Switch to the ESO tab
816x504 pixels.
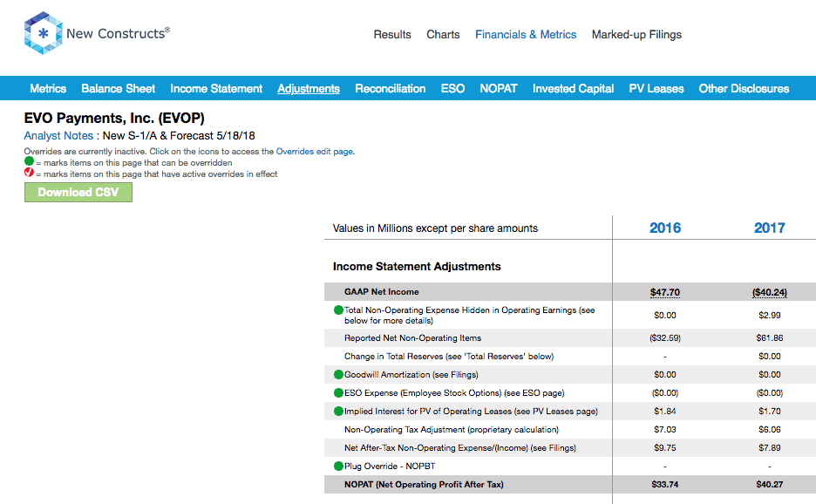click(x=452, y=89)
